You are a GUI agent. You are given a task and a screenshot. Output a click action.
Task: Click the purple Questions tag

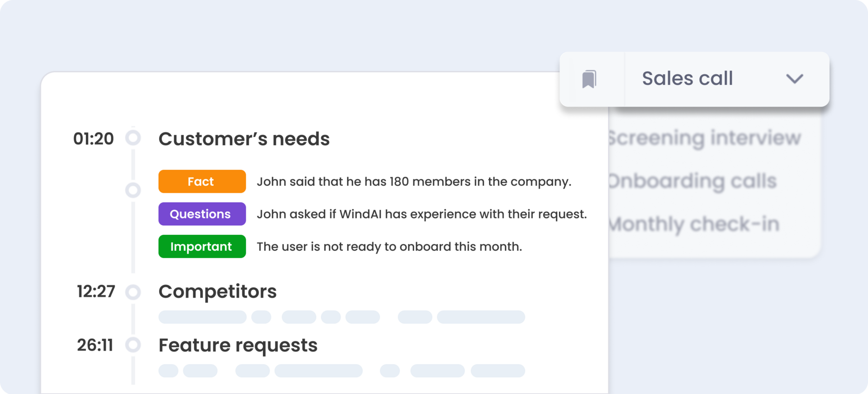click(x=202, y=214)
